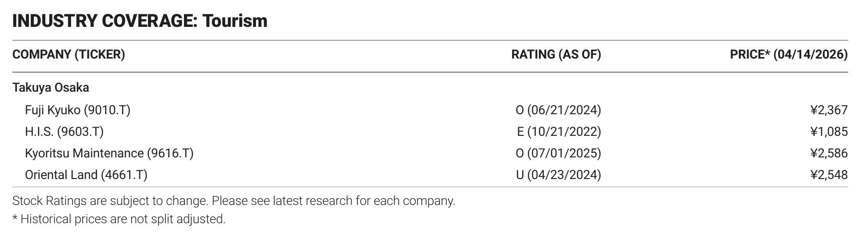868x239 pixels.
Task: Select the Oriental Land price ¥2,548
Action: pyautogui.click(x=829, y=175)
